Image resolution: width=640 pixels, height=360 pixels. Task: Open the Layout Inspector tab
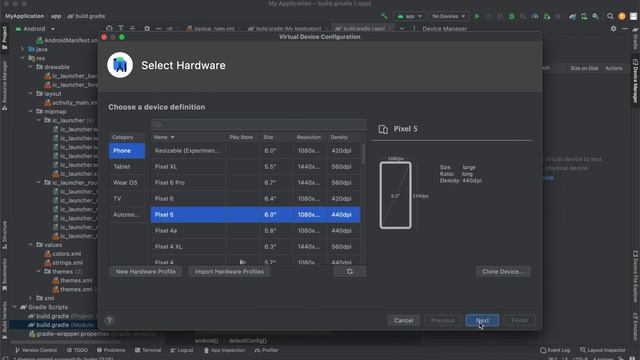[x=603, y=350]
